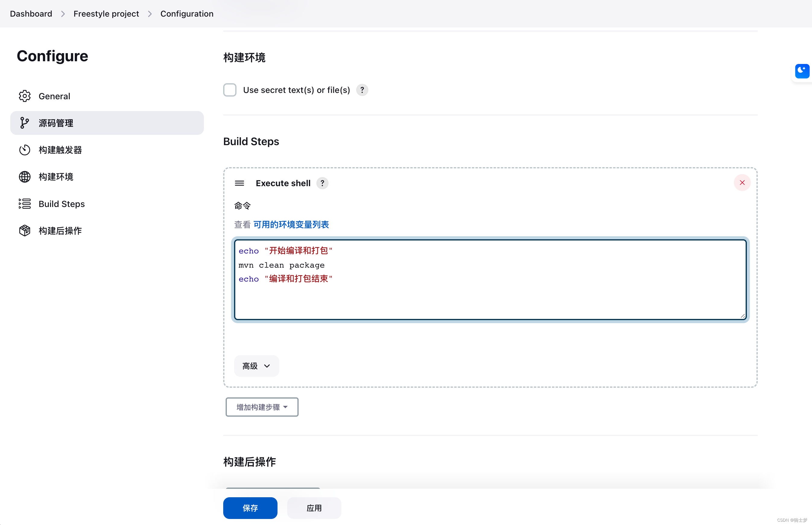Click the 构建触发器 trigger icon
The width and height of the screenshot is (812, 525).
(25, 149)
